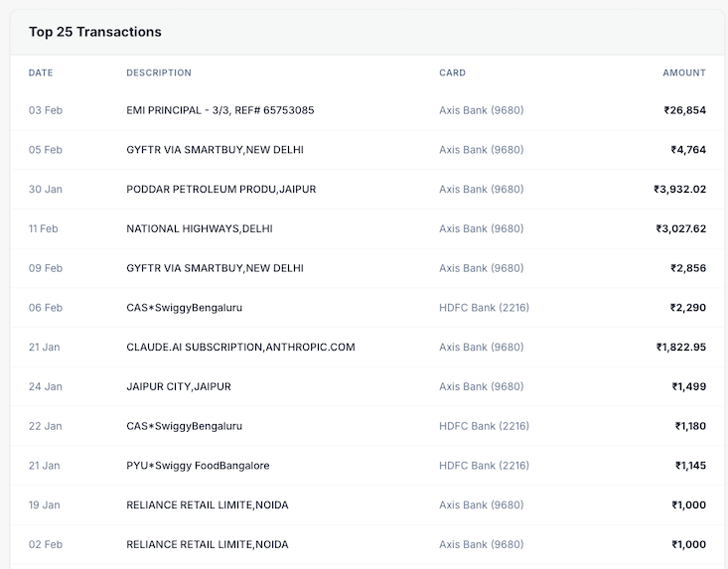Screen dimensions: 728x569
Task: Select the PYU*Swiggy FoodBangalore description
Action: point(198,466)
